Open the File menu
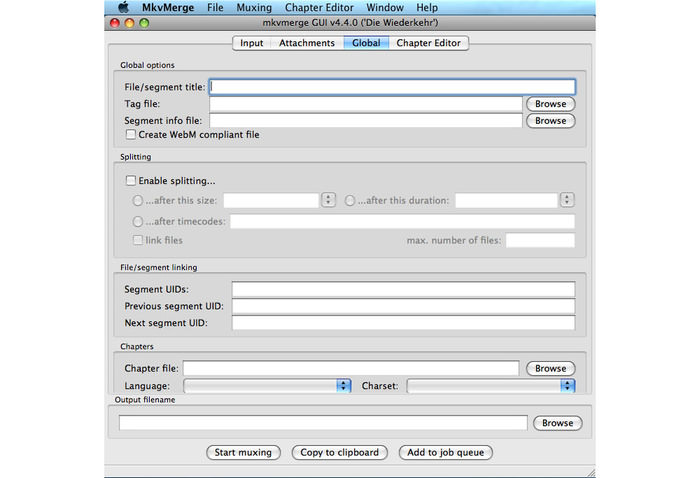This screenshot has width=700, height=478. pos(215,8)
